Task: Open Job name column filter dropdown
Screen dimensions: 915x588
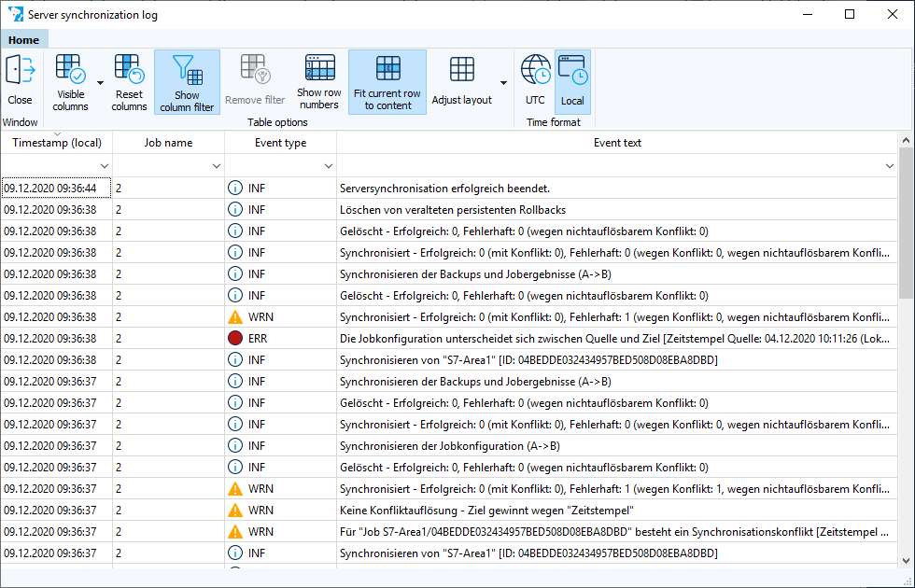Action: click(217, 166)
